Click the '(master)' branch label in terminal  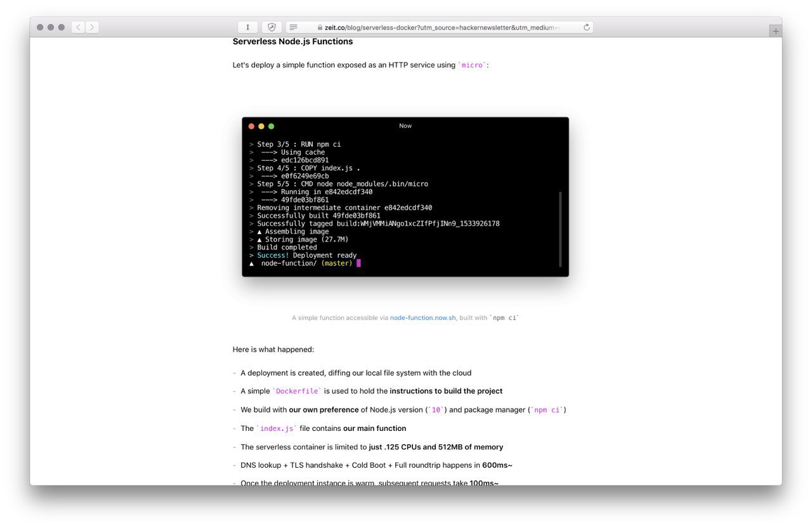click(x=337, y=263)
